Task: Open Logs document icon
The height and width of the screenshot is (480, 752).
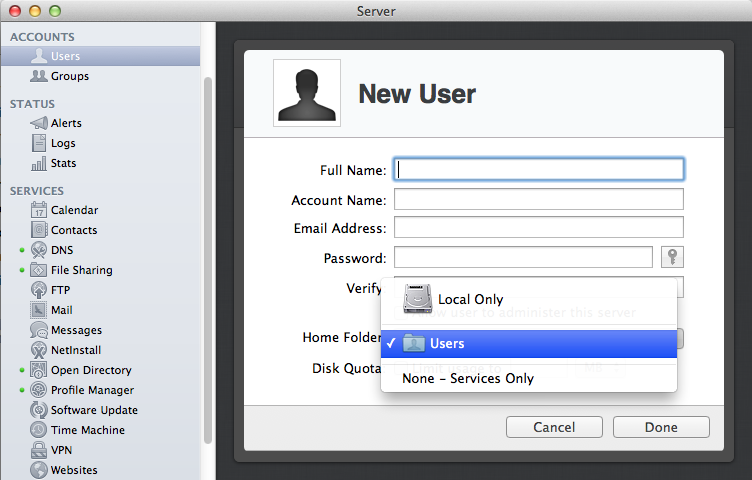Action: tap(39, 143)
